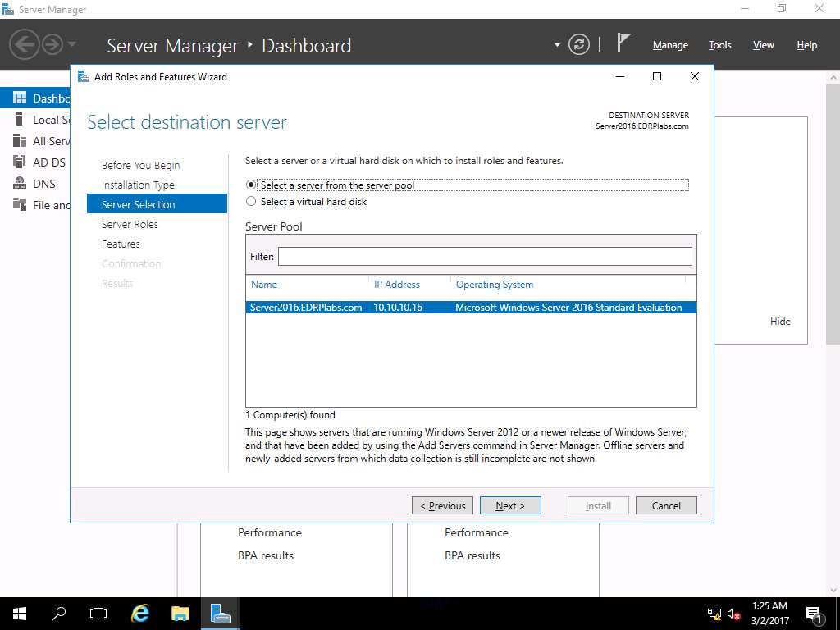Sort server pool by Name column

click(264, 285)
